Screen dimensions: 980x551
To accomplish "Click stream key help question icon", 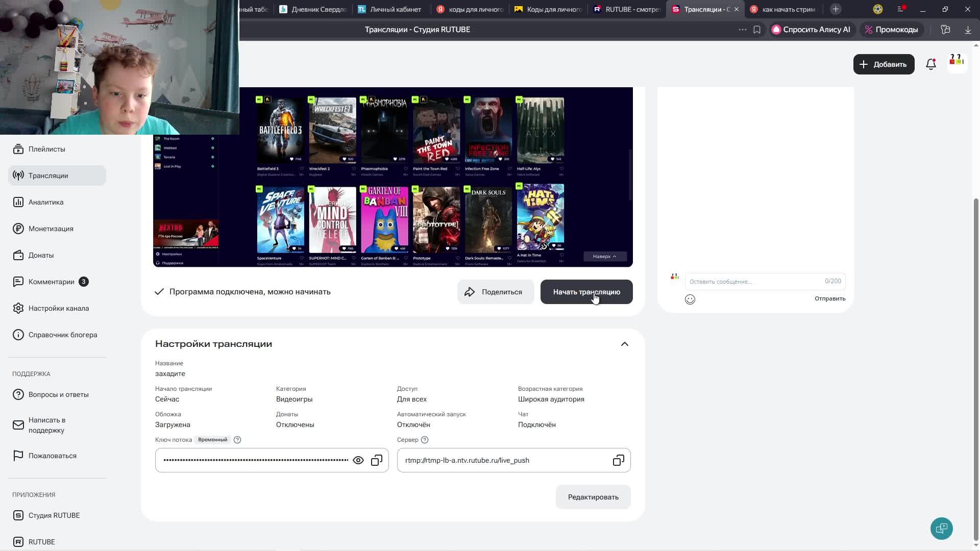I will (237, 440).
